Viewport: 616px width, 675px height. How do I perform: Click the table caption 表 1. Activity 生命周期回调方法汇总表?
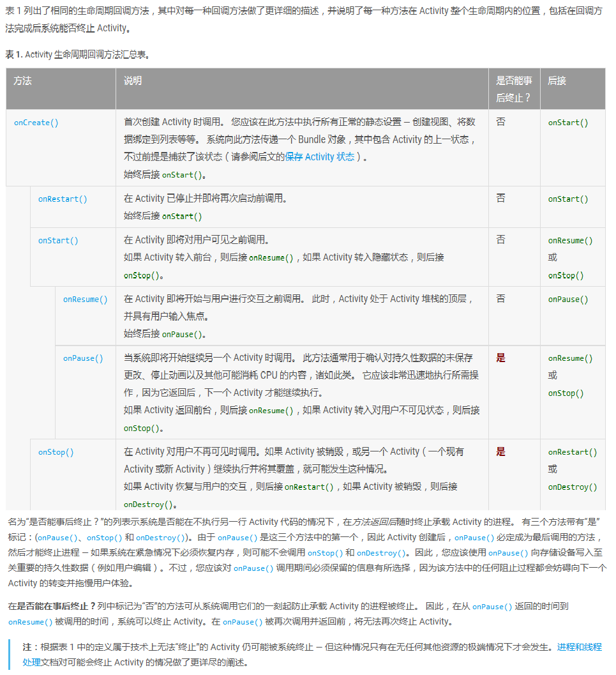(77, 55)
